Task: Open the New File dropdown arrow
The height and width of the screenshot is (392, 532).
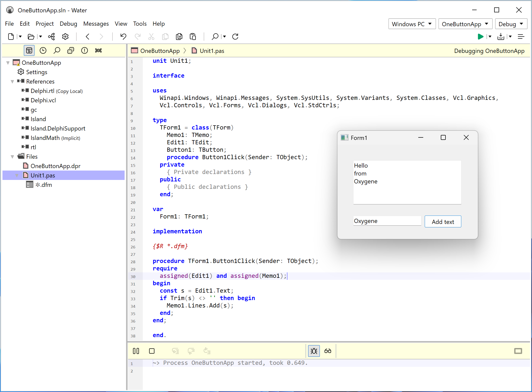Action: 20,37
